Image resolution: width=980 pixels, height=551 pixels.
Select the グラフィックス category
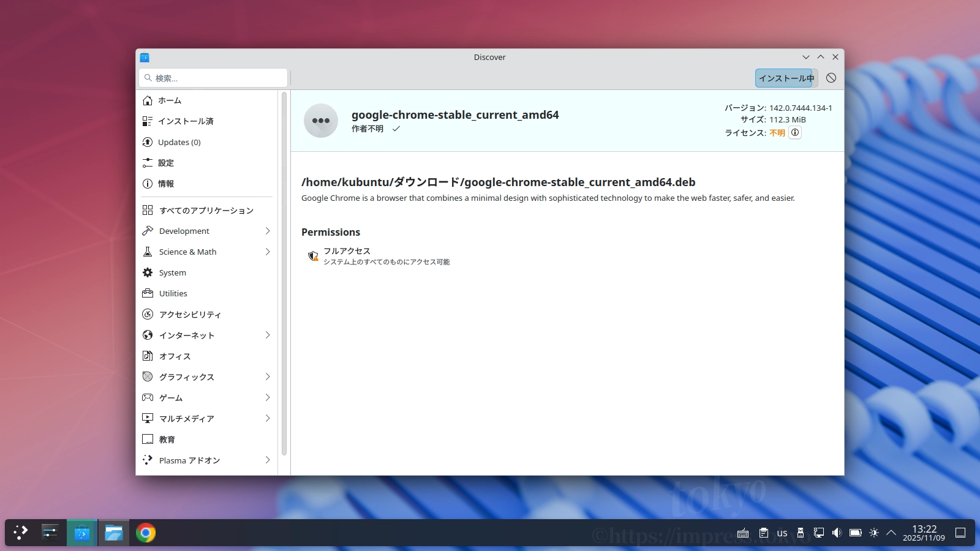(207, 377)
